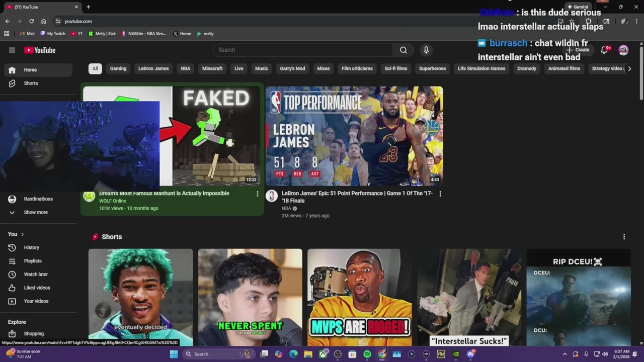This screenshot has width=644, height=362.
Task: Select the NBA filter chip
Action: [x=186, y=68]
